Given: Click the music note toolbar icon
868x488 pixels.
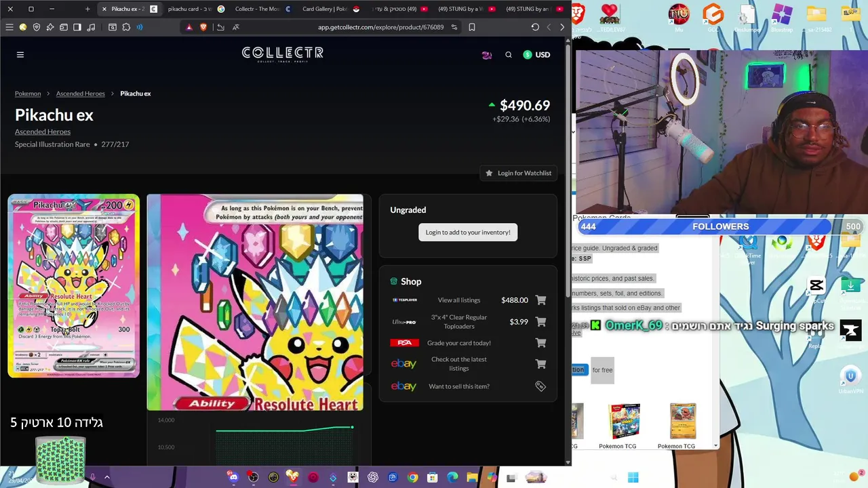Looking at the screenshot, I should pos(91,27).
